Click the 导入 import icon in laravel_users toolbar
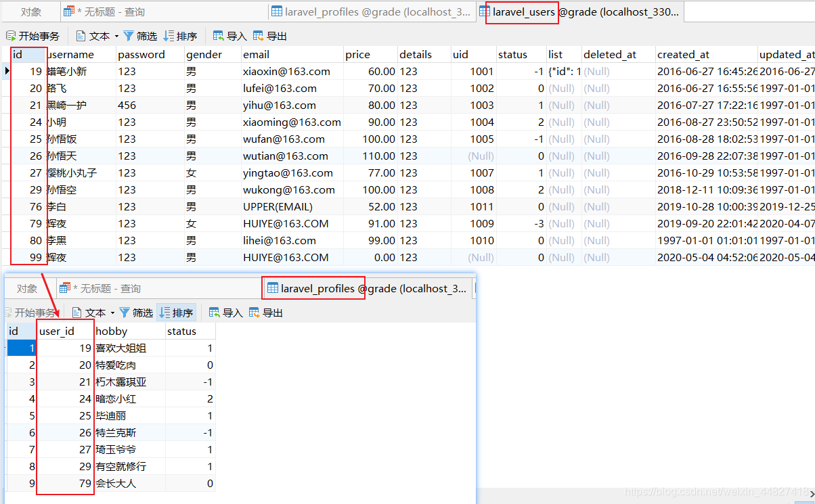 (x=219, y=36)
